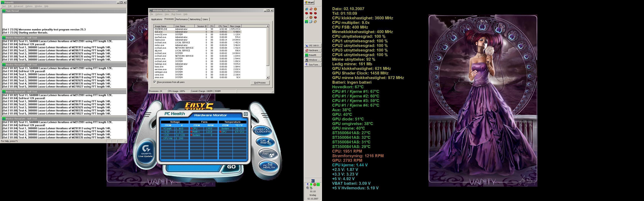Open the Options menu in Task Manager
This screenshot has width=644, height=201.
[159, 14]
